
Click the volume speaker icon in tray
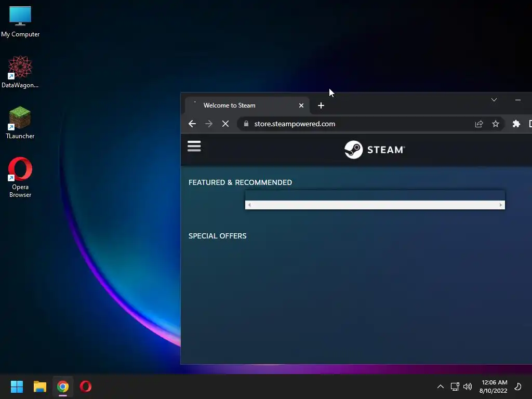468,387
